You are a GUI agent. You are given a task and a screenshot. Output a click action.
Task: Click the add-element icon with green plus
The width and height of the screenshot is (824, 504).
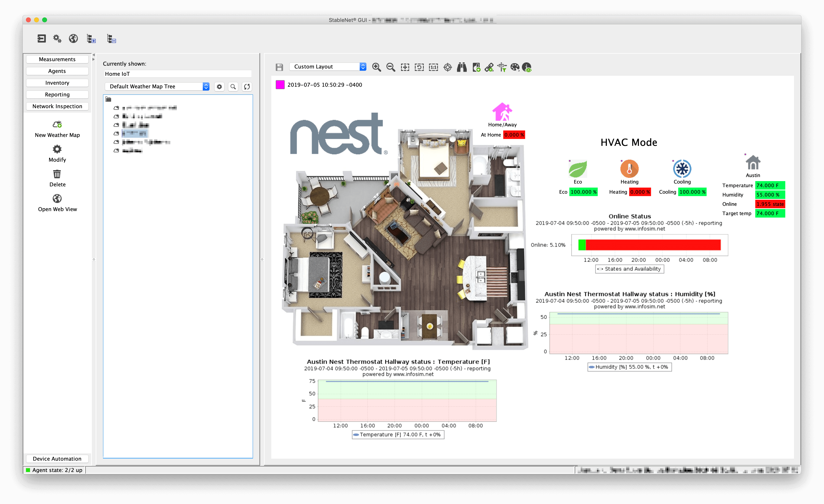tap(476, 67)
